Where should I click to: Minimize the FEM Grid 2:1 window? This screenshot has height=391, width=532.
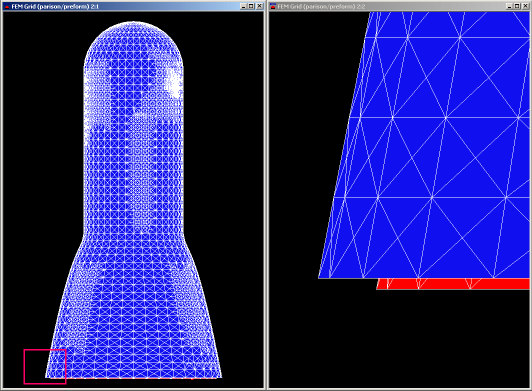[244, 6]
